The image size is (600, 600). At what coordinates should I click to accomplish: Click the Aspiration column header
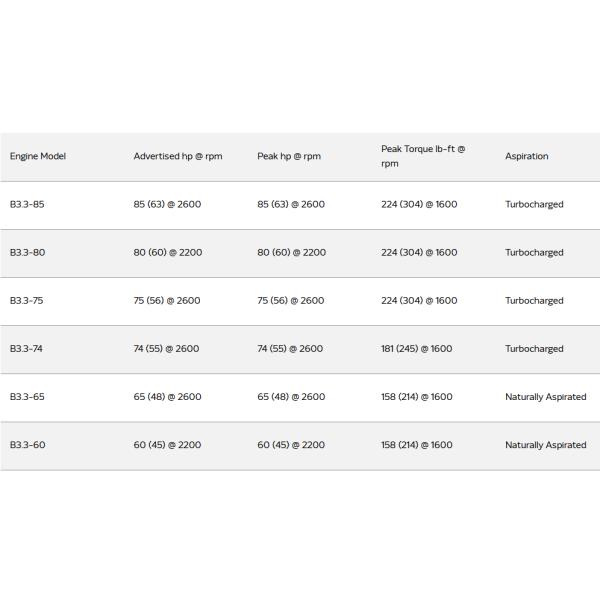pos(527,157)
